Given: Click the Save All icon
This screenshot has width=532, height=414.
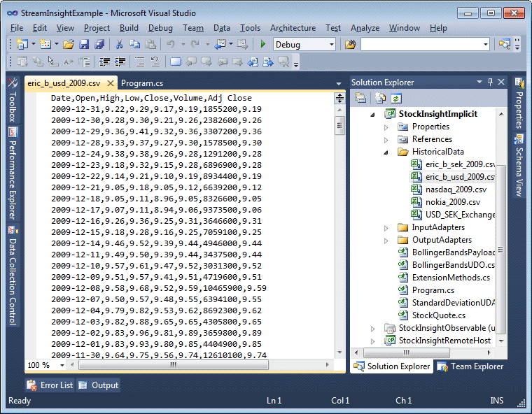Looking at the screenshot, I should point(99,44).
